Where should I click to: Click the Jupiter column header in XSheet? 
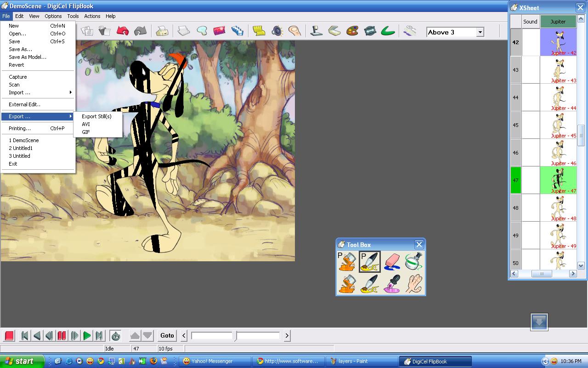(x=558, y=21)
